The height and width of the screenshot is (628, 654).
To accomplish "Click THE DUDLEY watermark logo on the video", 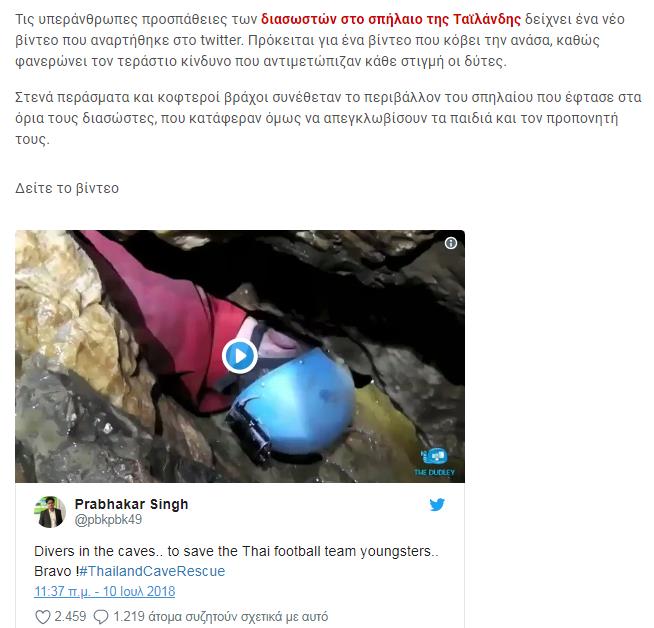I will (434, 462).
